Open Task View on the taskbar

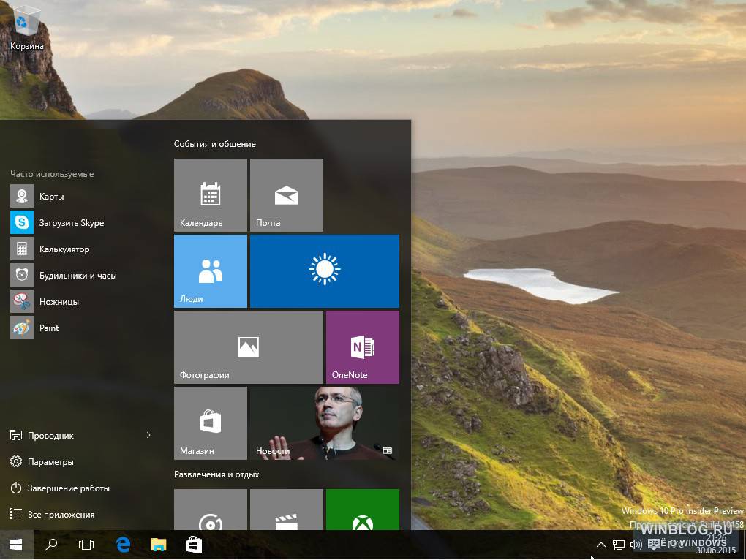point(86,545)
